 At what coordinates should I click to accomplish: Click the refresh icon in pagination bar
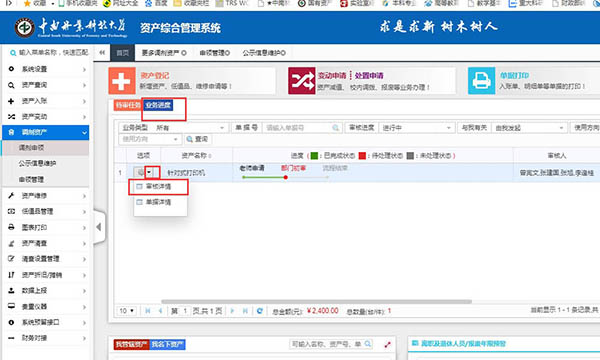(259, 311)
